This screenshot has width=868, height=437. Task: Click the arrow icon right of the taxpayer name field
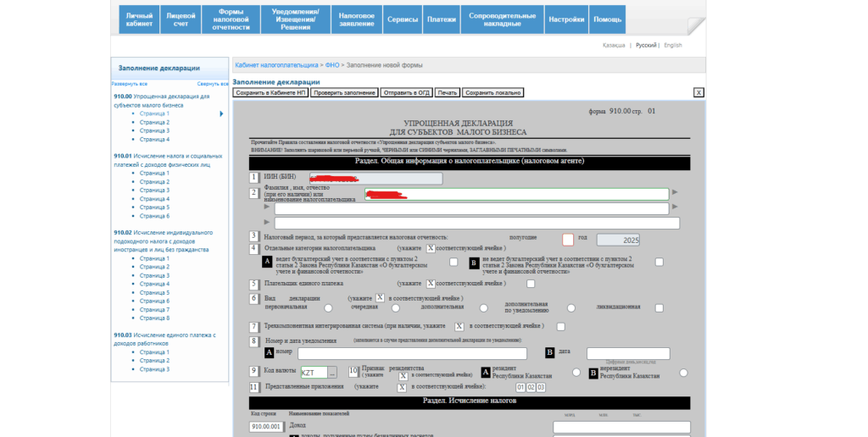point(675,193)
